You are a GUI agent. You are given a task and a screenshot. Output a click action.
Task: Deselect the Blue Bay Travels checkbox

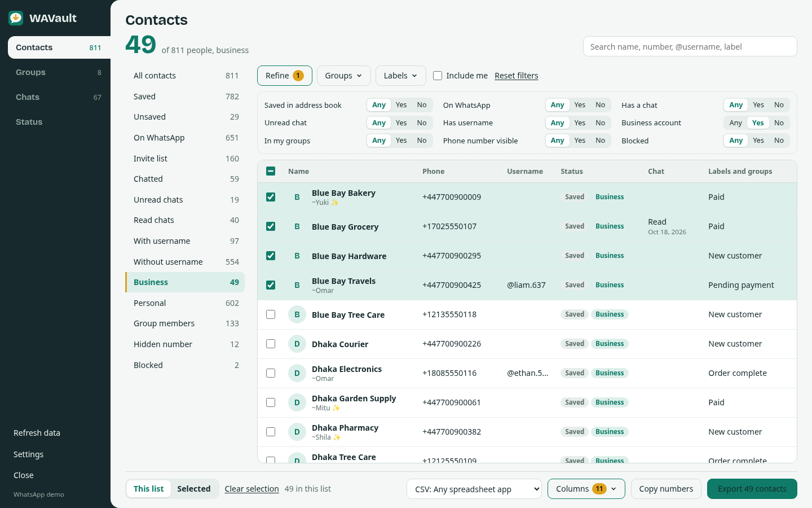[x=271, y=285]
